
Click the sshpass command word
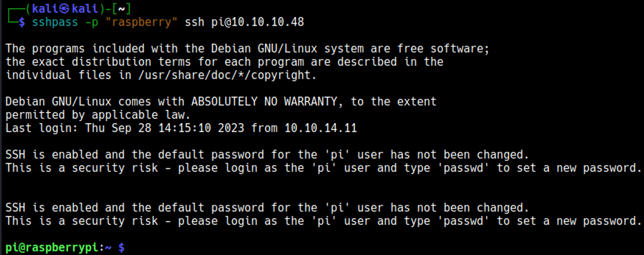click(x=55, y=22)
